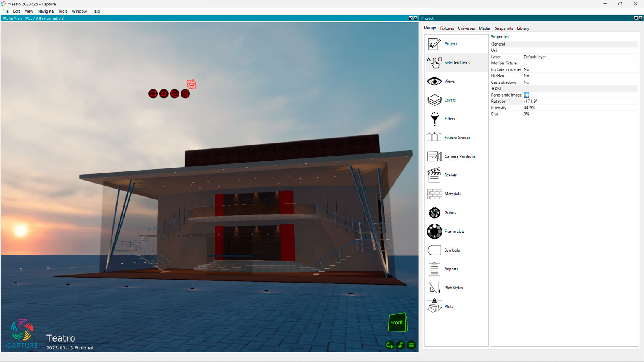Select the Plot Styles item

(x=453, y=288)
